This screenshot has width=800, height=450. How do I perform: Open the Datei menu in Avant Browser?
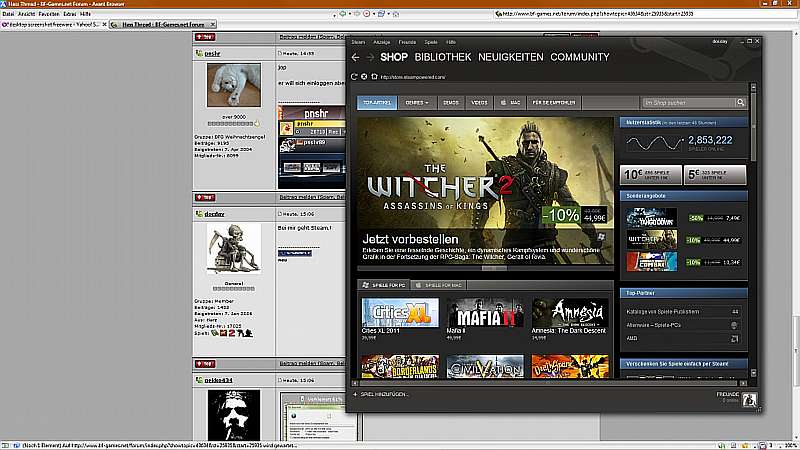(x=8, y=14)
